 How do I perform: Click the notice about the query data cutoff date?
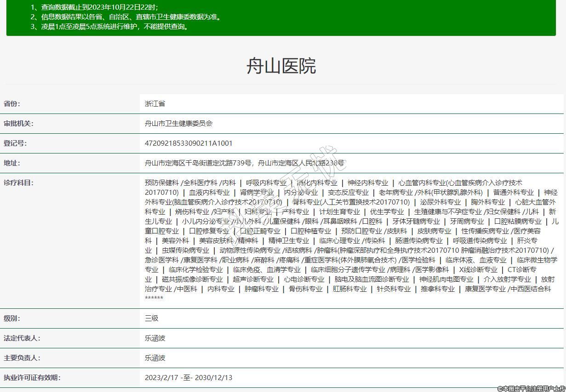[x=94, y=7]
